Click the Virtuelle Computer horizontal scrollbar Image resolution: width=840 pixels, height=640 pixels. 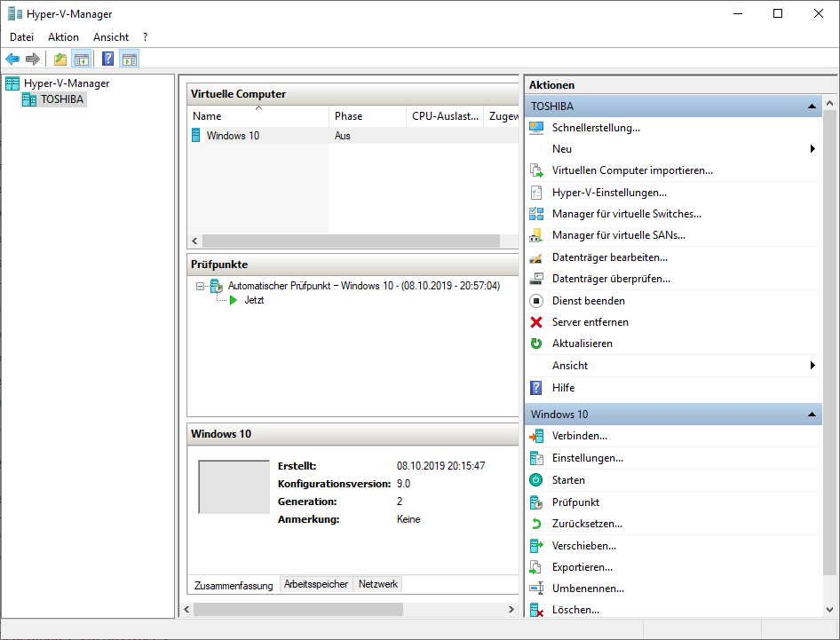click(350, 241)
